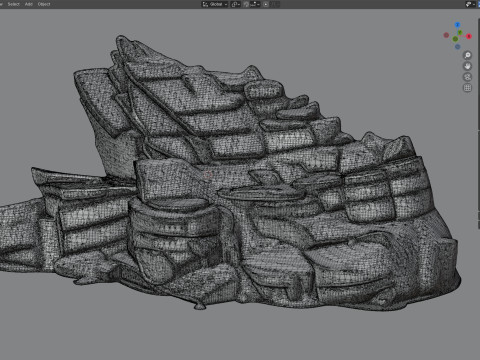The height and width of the screenshot is (360, 480).
Task: Toggle the snap magnet icon
Action: tap(247, 4)
